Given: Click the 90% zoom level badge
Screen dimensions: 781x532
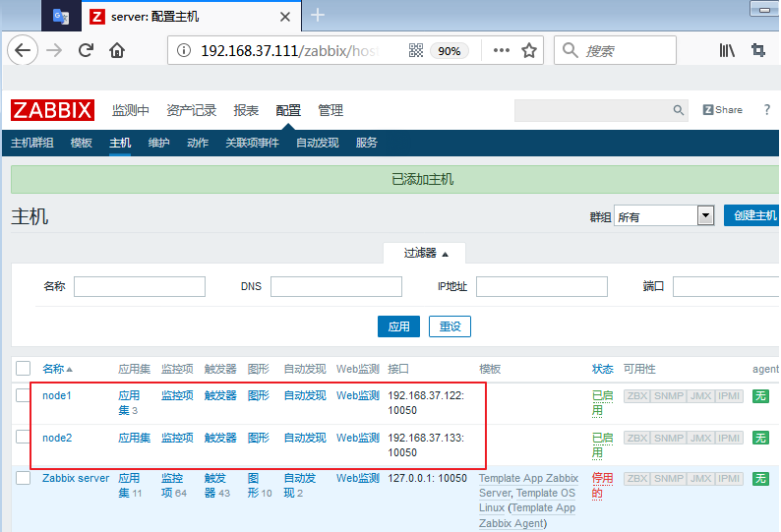Looking at the screenshot, I should coord(449,51).
